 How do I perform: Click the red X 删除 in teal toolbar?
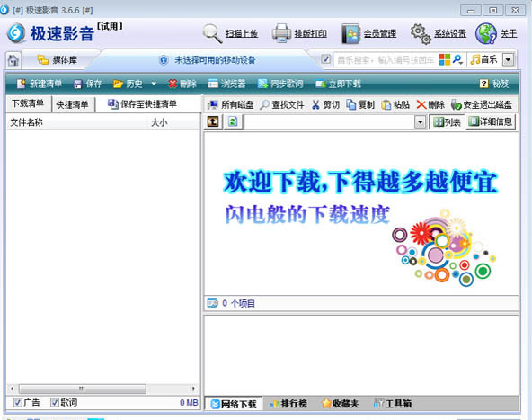coord(182,84)
